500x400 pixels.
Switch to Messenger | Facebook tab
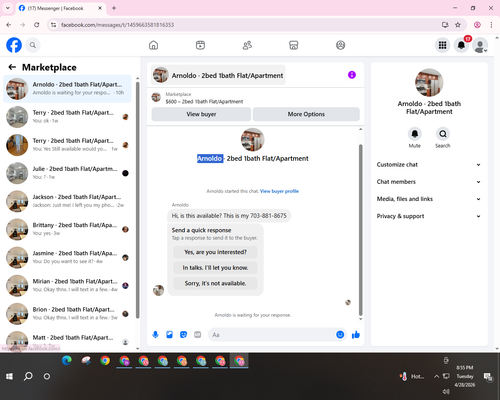point(61,8)
